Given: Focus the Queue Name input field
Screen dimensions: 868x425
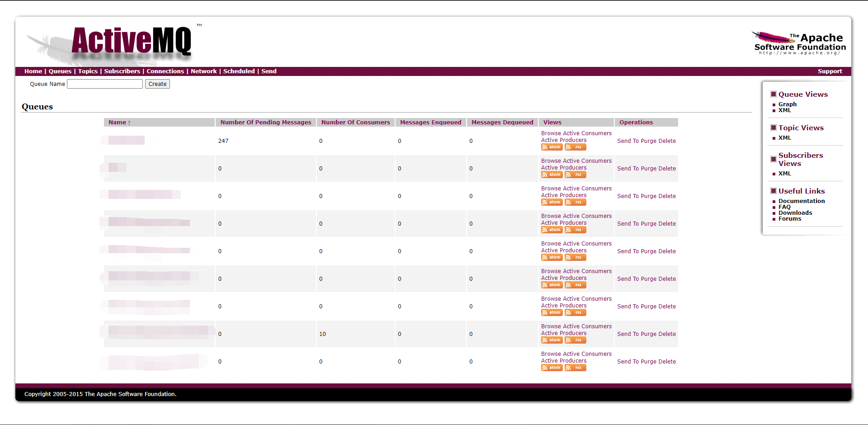Looking at the screenshot, I should [x=105, y=84].
